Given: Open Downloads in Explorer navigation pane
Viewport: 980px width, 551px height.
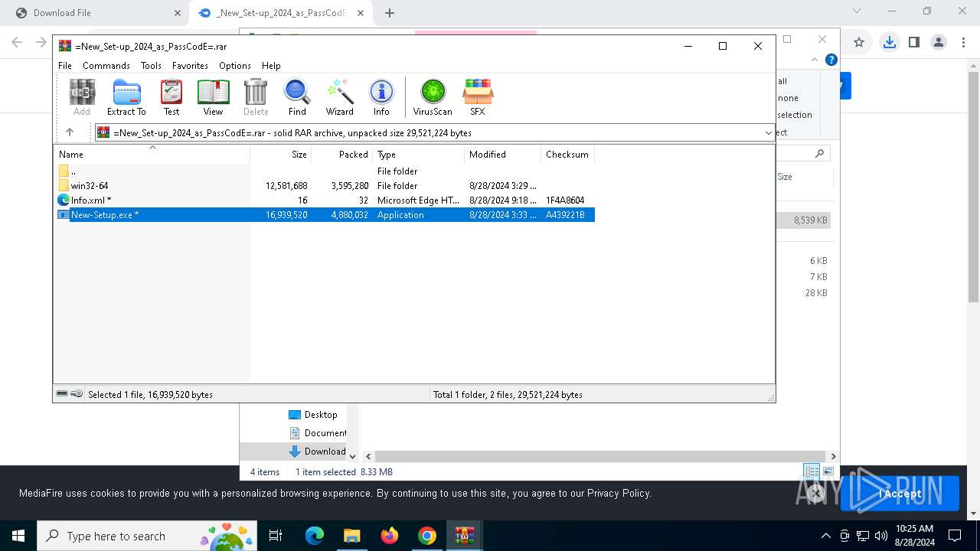Looking at the screenshot, I should click(x=317, y=452).
